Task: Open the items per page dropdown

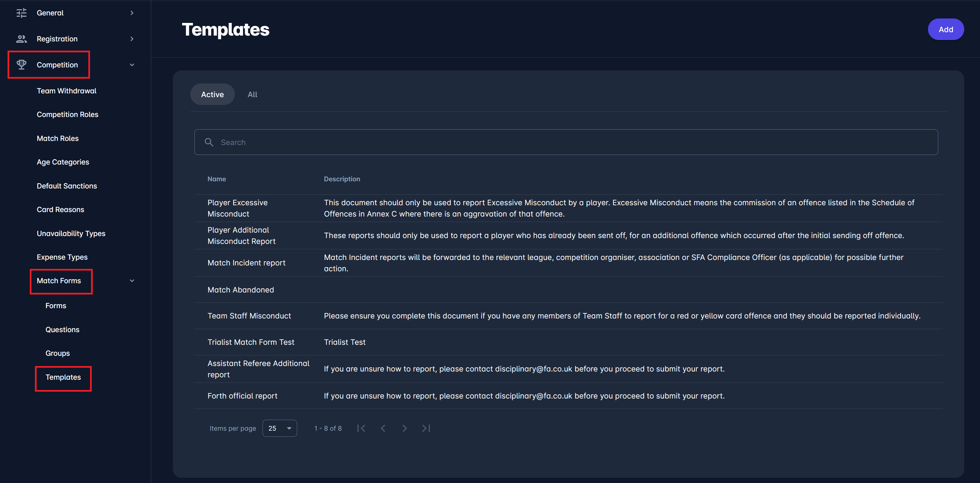Action: tap(280, 428)
